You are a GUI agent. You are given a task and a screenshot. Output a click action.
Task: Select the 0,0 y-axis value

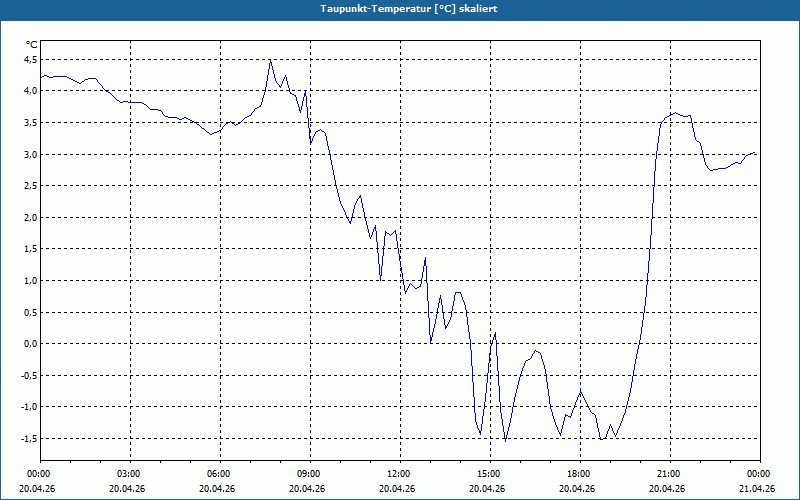[30, 344]
